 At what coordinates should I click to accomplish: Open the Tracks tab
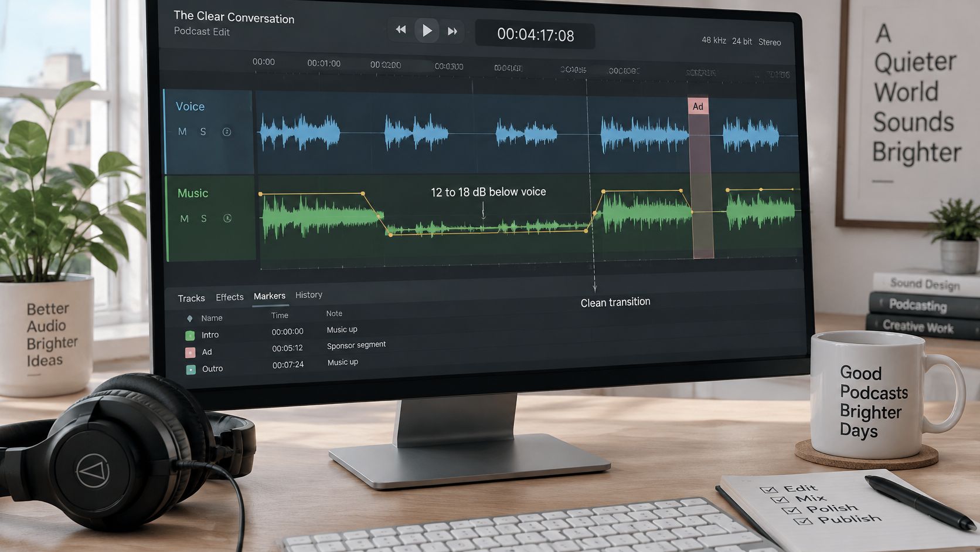coord(191,298)
